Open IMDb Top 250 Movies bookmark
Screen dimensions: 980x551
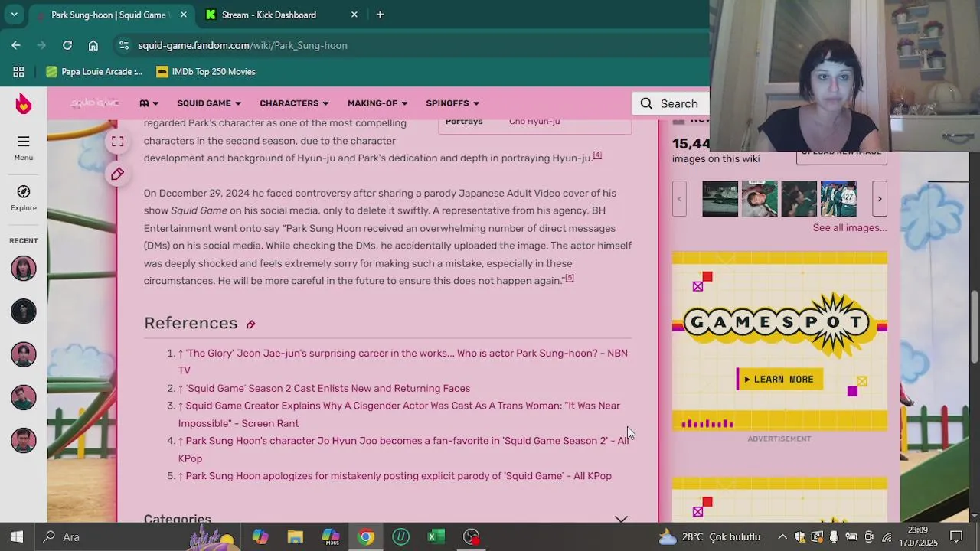206,72
